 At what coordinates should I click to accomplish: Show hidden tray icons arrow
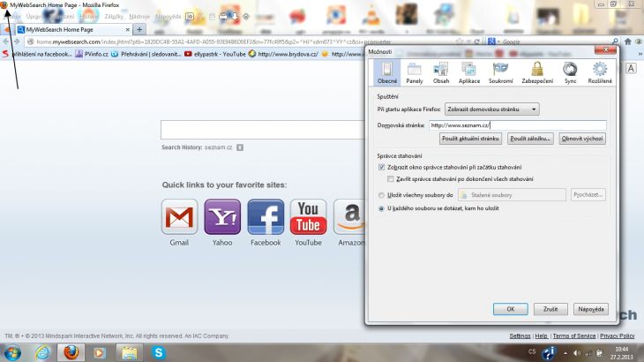click(x=565, y=353)
